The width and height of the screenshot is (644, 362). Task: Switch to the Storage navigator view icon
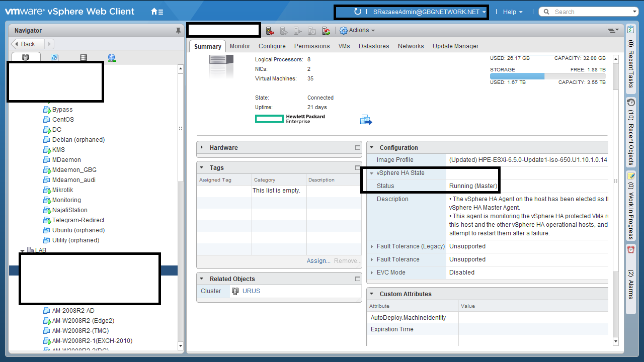pos(83,58)
